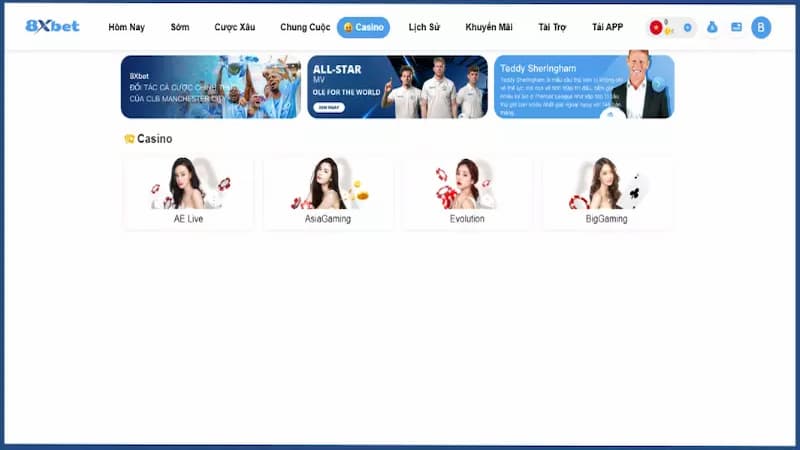Select the highlighted Casino tab
This screenshot has height=450, width=800.
[363, 27]
